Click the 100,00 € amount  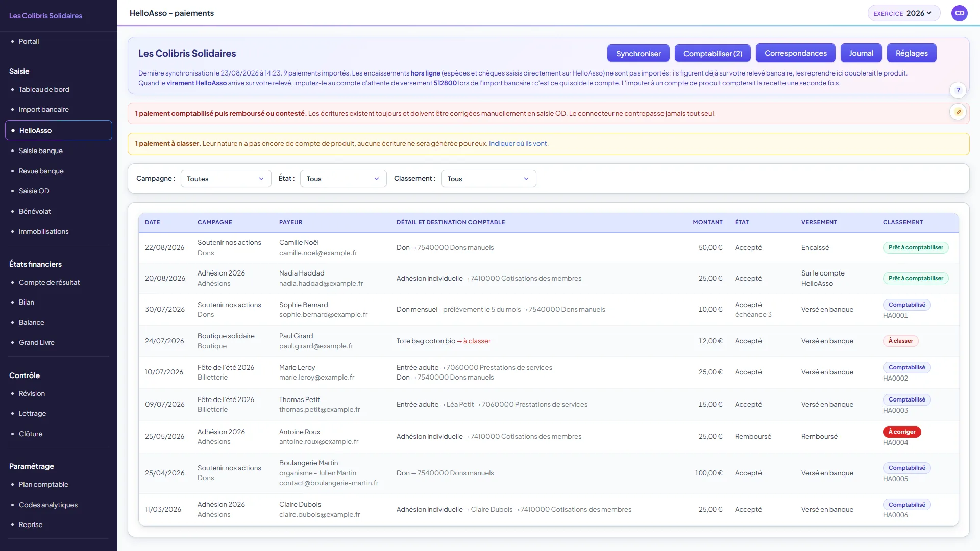(708, 473)
